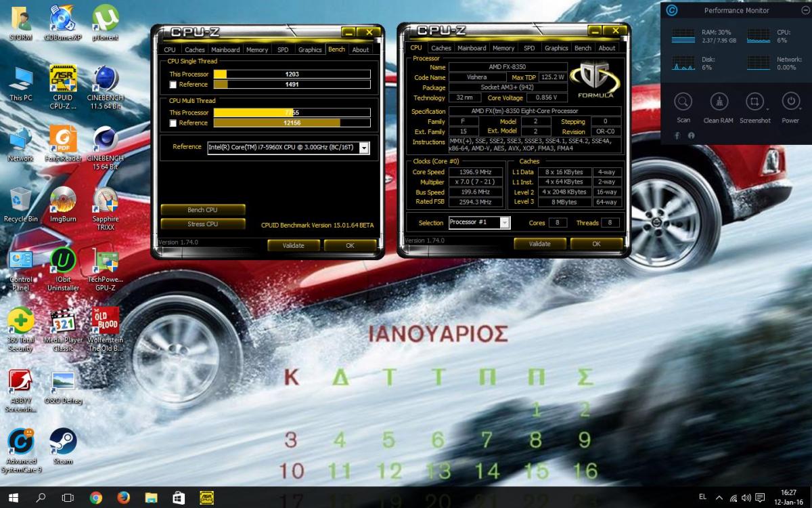Click the Stress CPU button
This screenshot has height=508, width=812.
tap(203, 224)
